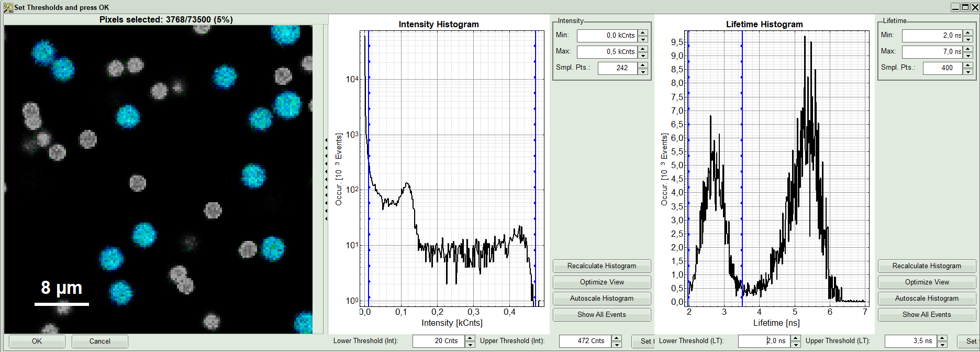Viewport: 980px width, 352px height.
Task: Cancel the threshold dialog
Action: (x=99, y=341)
